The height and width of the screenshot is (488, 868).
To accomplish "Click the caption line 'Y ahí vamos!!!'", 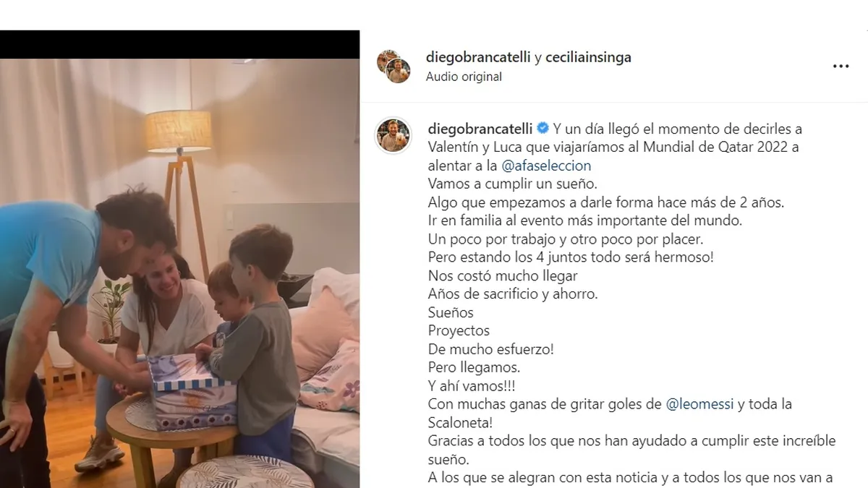I will click(x=472, y=385).
